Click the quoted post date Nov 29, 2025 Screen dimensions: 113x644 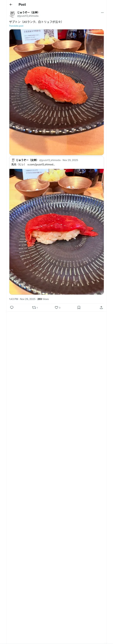pos(70,160)
